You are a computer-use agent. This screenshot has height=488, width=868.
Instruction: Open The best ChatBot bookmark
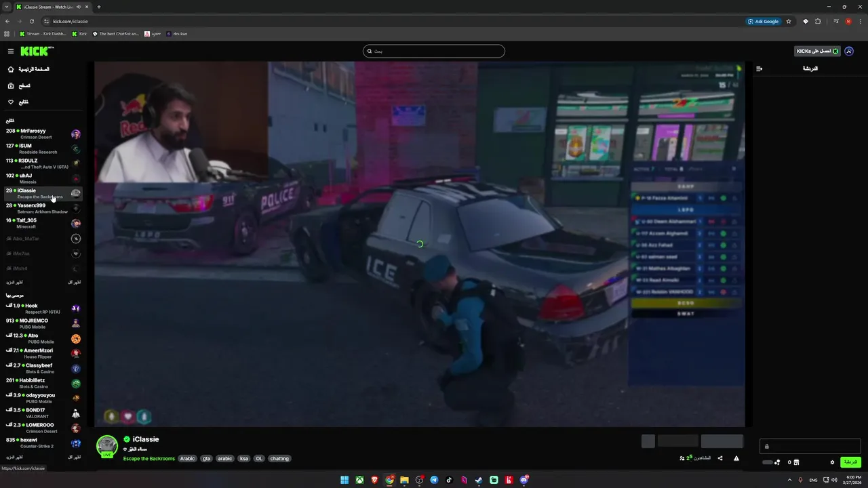pyautogui.click(x=115, y=33)
